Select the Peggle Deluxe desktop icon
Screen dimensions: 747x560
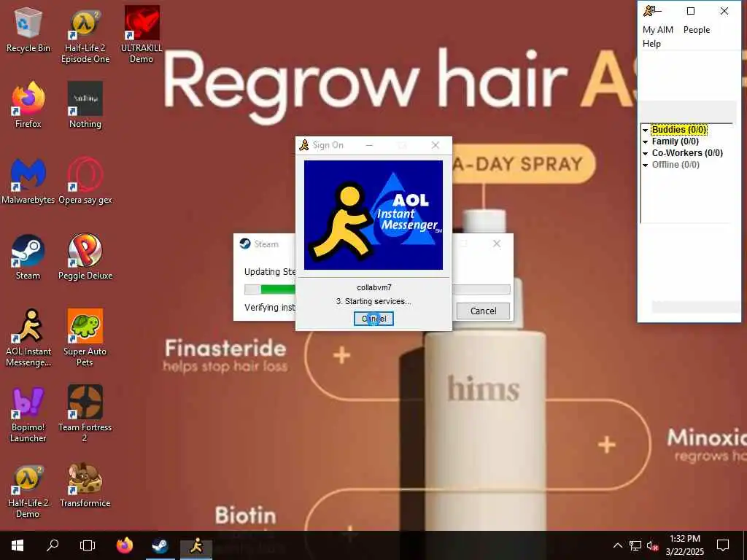pyautogui.click(x=85, y=257)
